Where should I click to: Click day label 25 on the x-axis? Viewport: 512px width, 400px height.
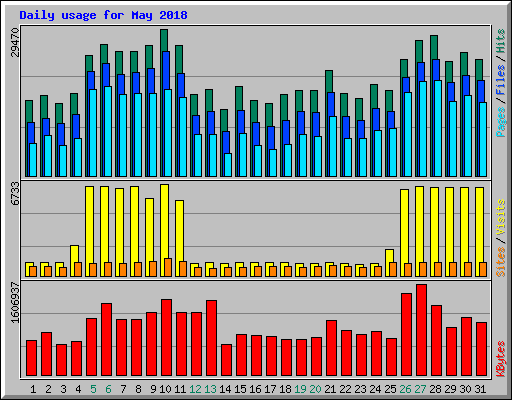click(x=390, y=389)
